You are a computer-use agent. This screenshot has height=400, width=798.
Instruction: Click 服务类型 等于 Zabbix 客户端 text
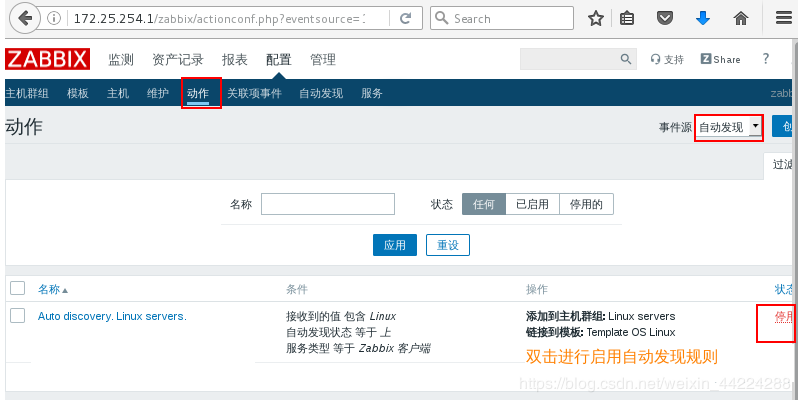point(358,348)
